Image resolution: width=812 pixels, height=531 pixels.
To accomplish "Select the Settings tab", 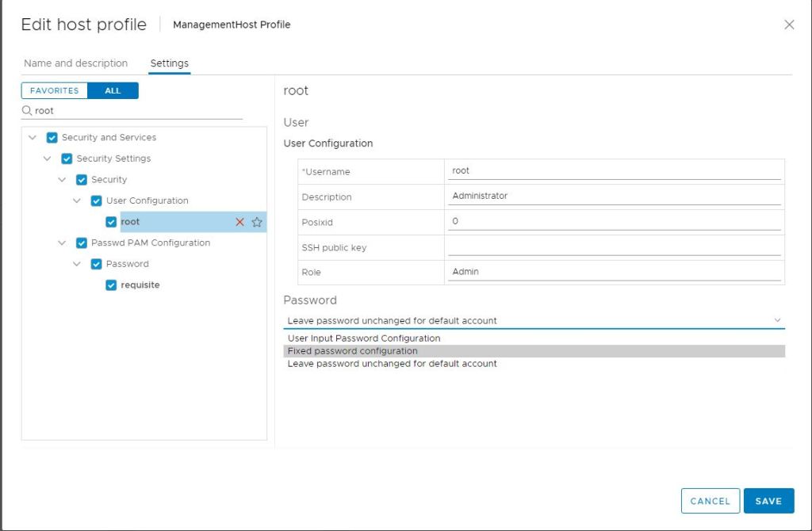I will (169, 63).
